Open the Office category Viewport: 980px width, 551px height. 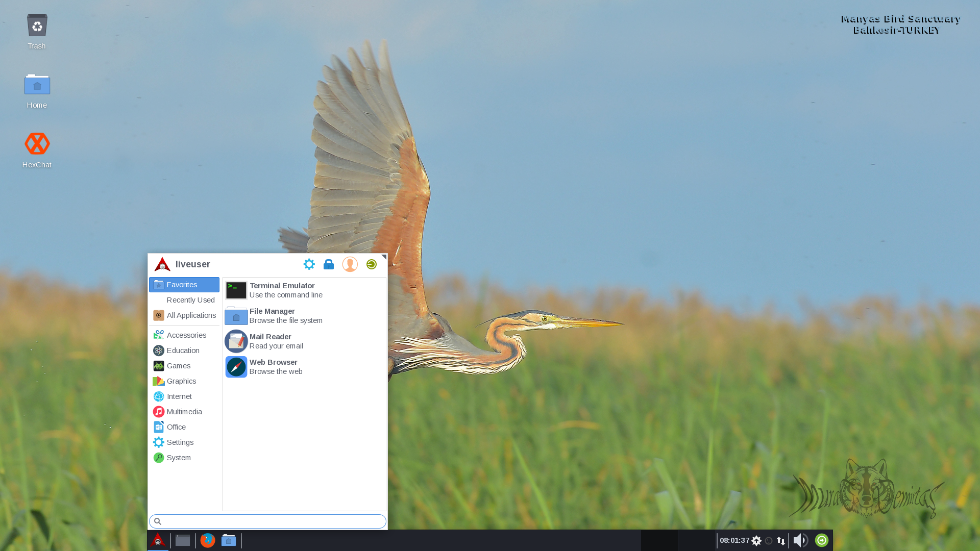(x=184, y=427)
